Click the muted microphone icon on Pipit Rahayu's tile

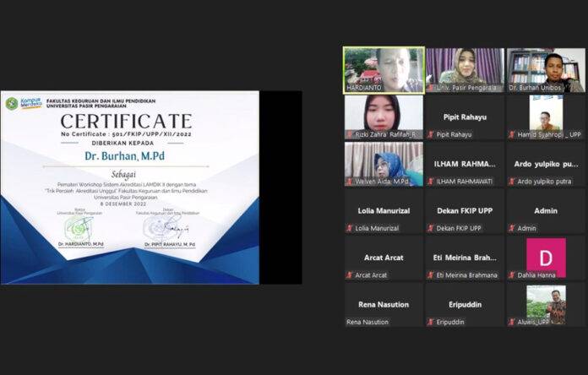(431, 134)
